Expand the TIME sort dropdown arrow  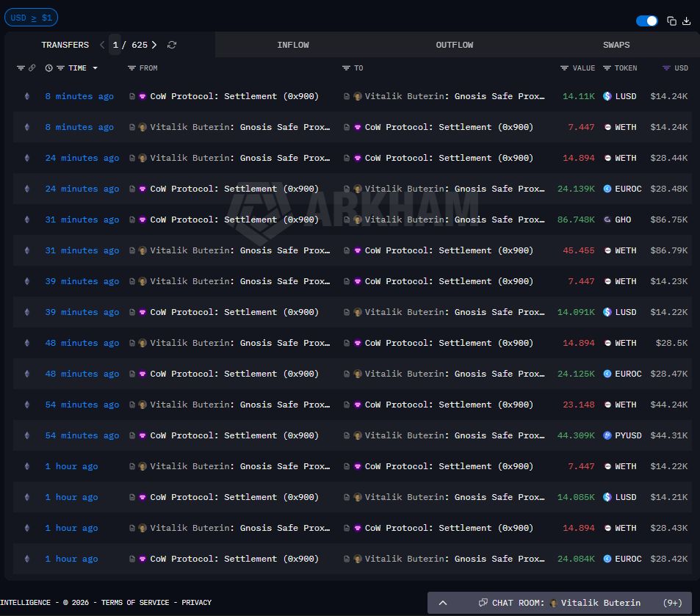95,68
